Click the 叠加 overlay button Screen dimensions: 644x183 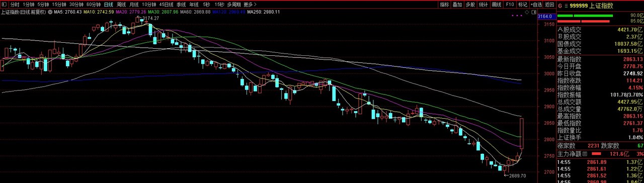(457, 5)
